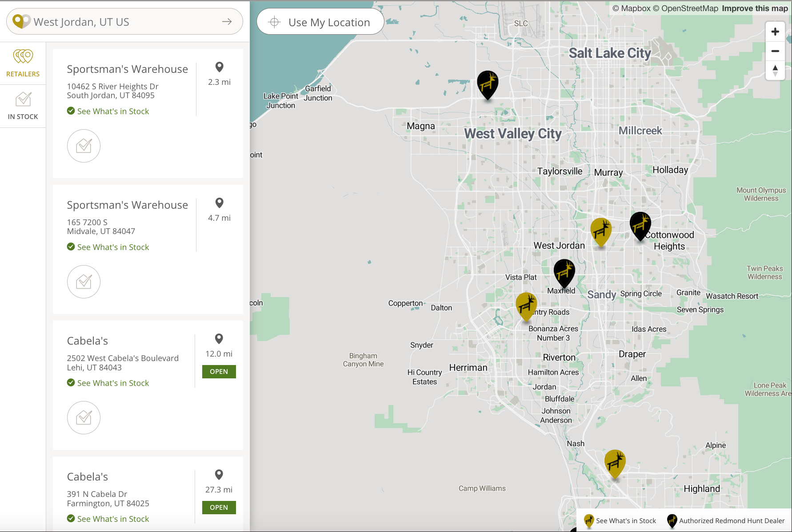Open the Retailers tab
The width and height of the screenshot is (792, 532).
tap(23, 64)
